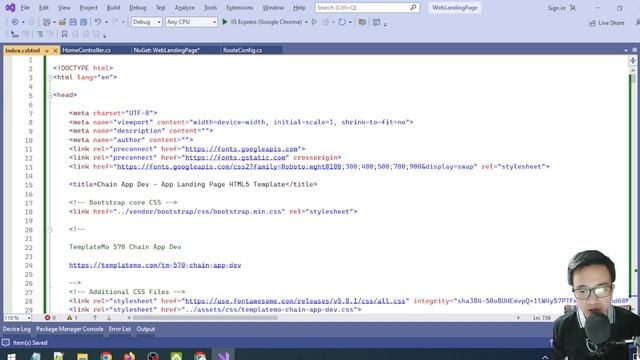Open the Error List tab
Screen dimensions: 640x360
tap(120, 329)
